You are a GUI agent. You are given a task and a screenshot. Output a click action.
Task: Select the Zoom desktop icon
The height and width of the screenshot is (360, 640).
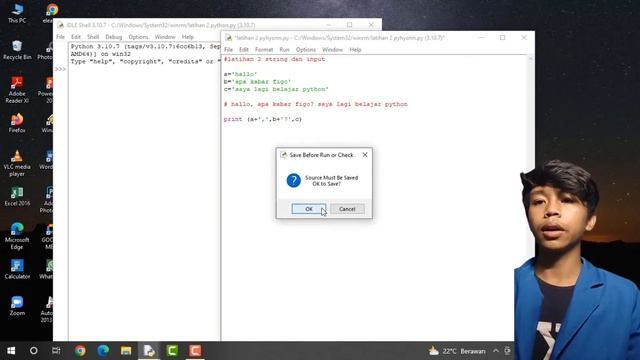[x=17, y=306]
